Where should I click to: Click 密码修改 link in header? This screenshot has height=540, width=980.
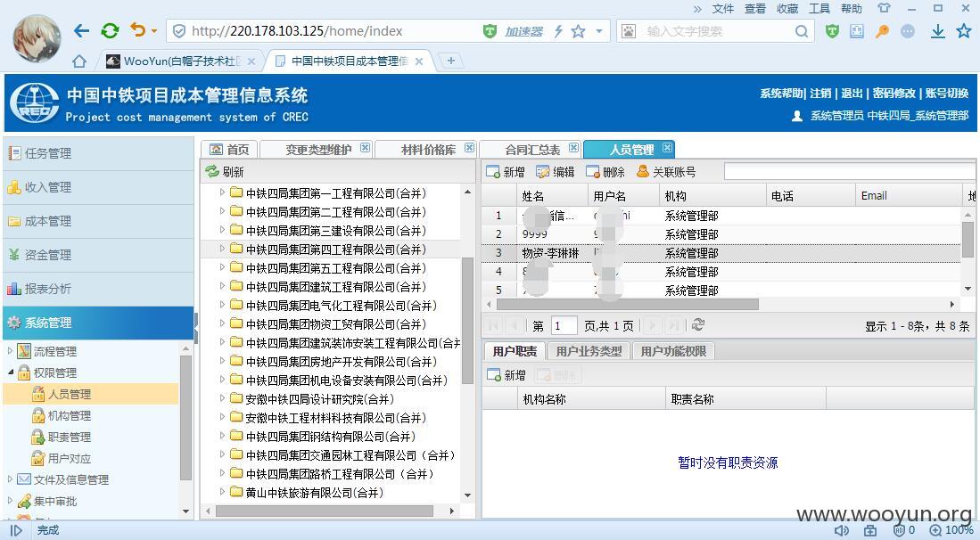tap(894, 93)
